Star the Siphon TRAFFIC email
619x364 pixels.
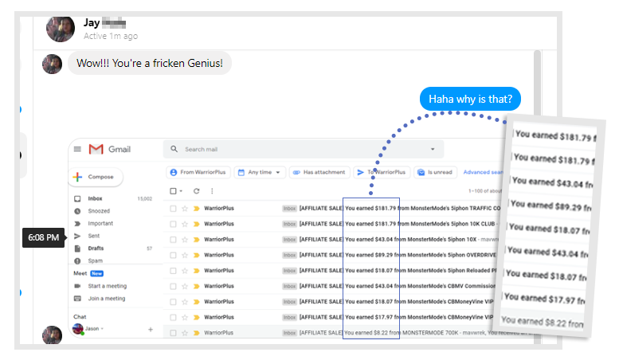184,209
